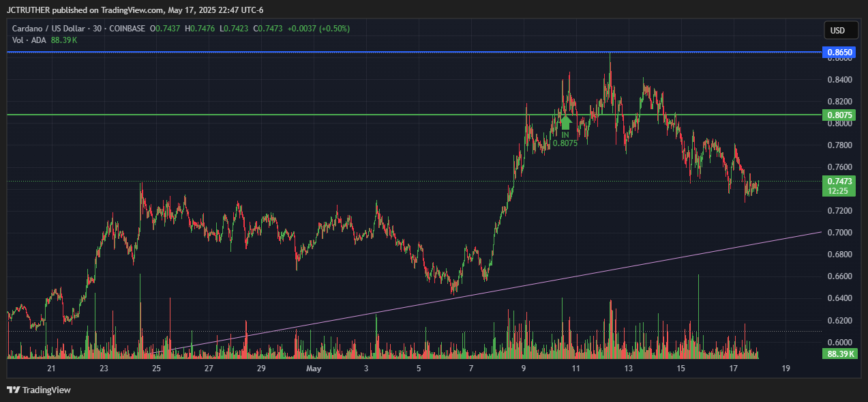Click the 0.6200 price axis tick
This screenshot has height=402, width=868.
click(841, 320)
